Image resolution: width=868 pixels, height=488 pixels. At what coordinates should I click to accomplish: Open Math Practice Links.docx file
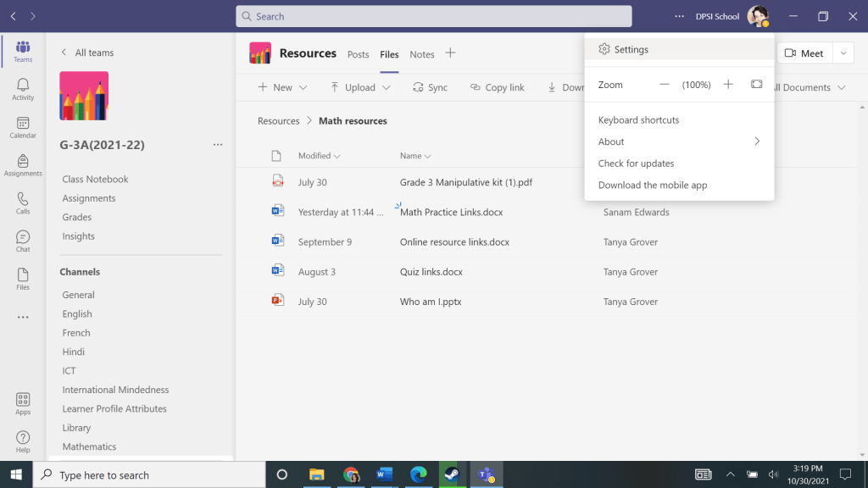point(452,212)
